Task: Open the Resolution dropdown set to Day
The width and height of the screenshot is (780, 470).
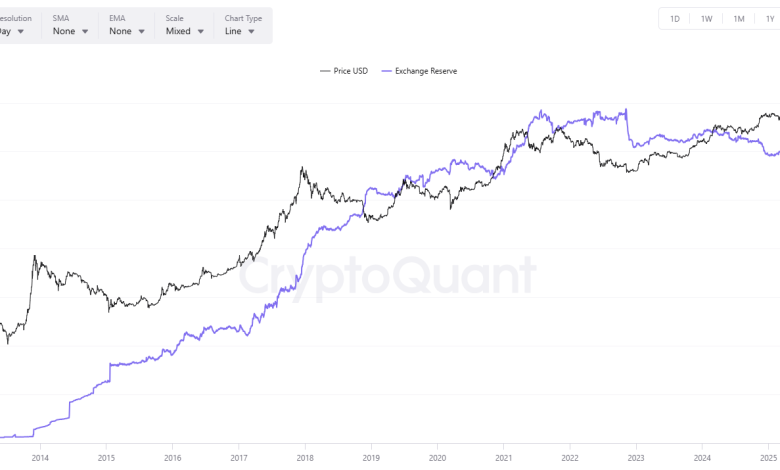Action: [x=14, y=31]
